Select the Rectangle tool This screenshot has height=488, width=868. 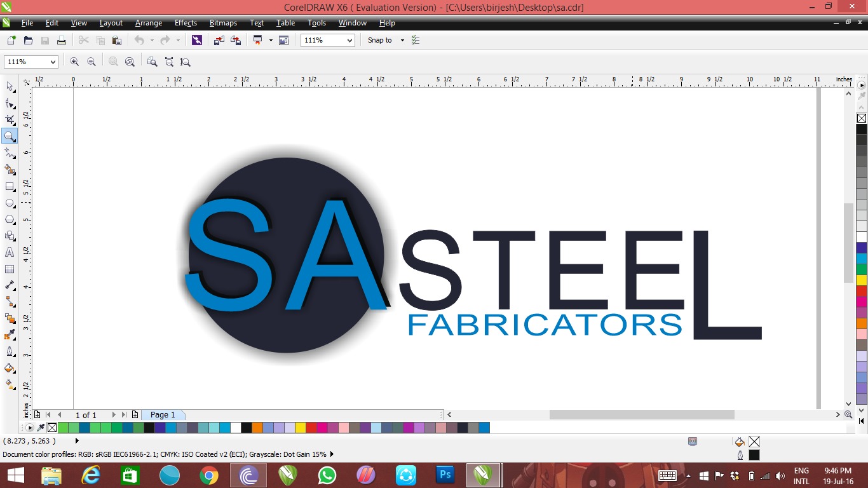10,187
